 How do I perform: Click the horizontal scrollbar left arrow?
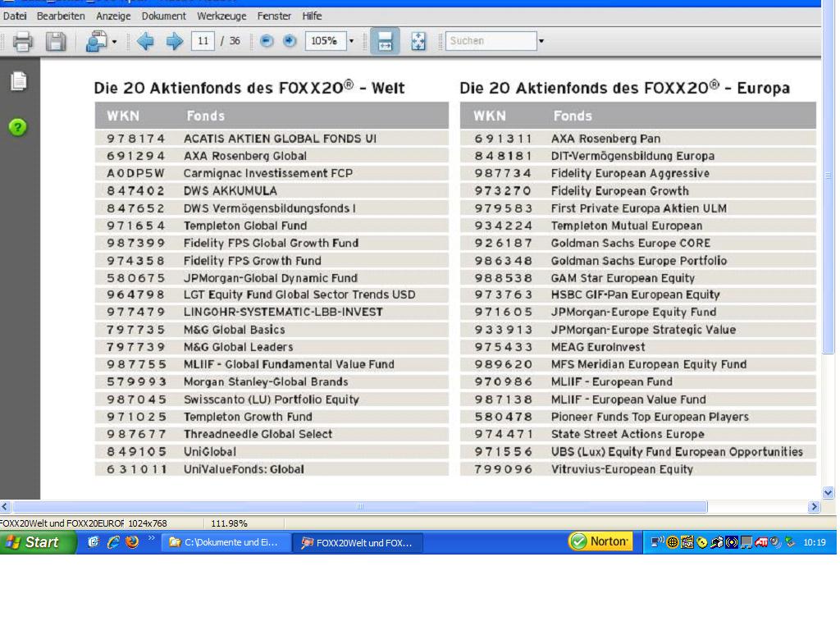click(x=5, y=506)
